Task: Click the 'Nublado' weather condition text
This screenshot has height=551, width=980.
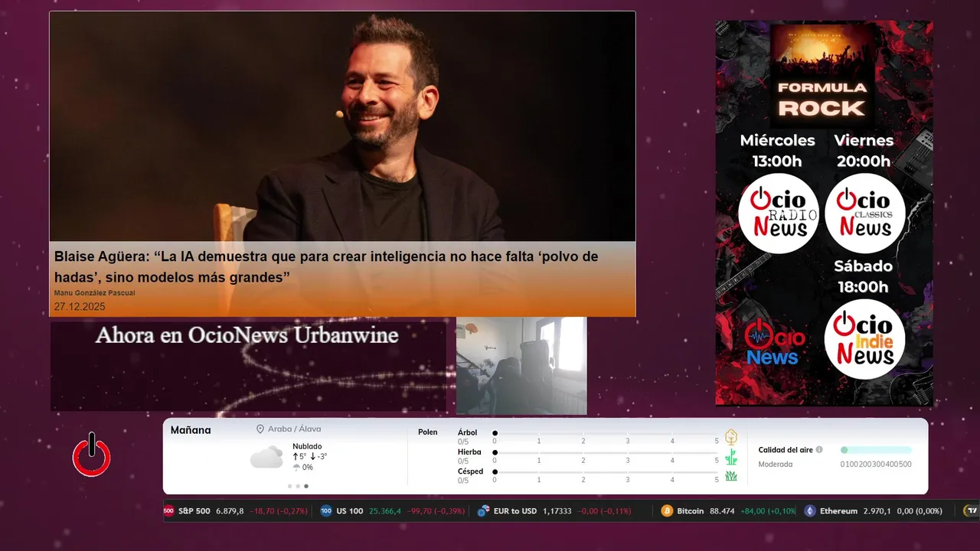Action: coord(307,446)
